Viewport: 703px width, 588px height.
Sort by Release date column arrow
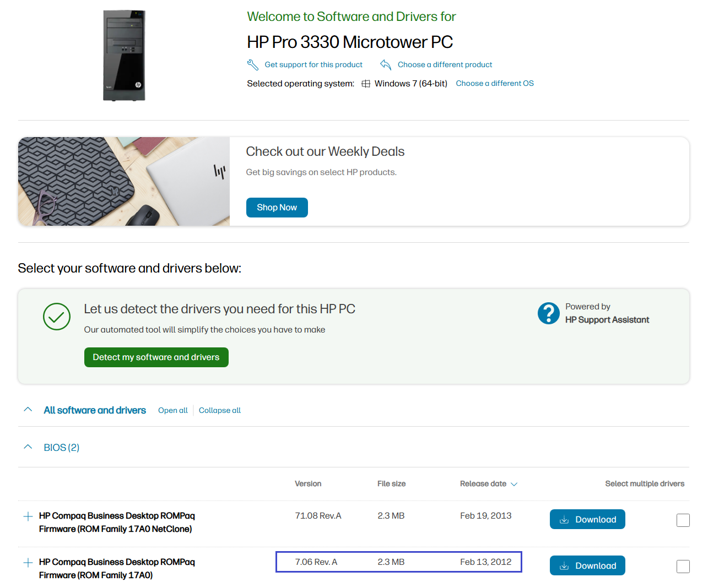pos(514,484)
